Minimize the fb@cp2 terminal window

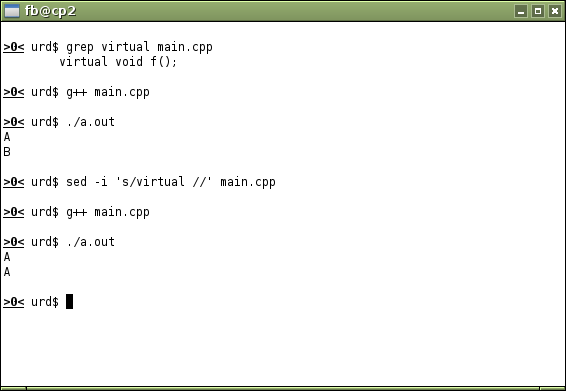coord(521,11)
